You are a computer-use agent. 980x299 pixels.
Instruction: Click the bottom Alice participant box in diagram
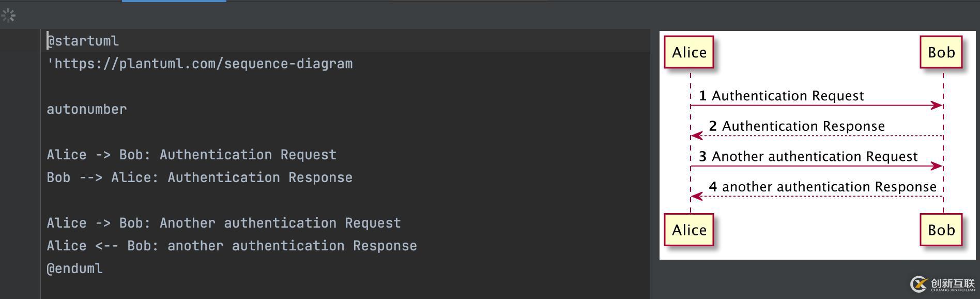click(689, 230)
